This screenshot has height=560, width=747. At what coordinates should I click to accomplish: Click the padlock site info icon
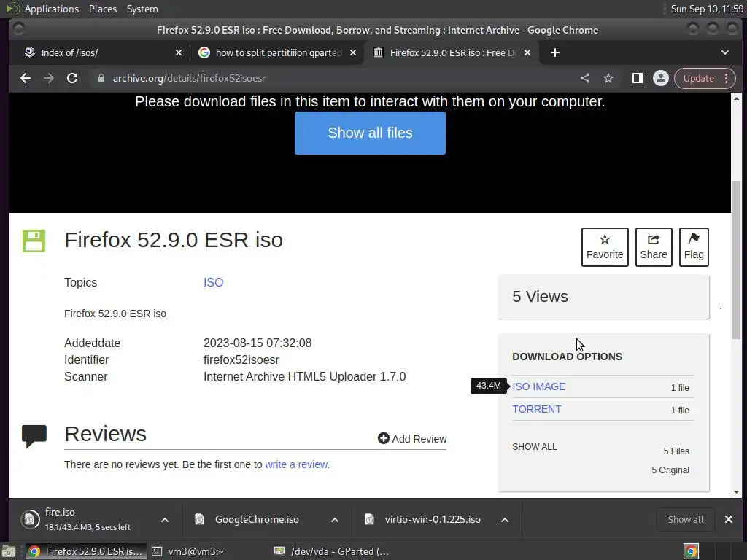(x=101, y=78)
